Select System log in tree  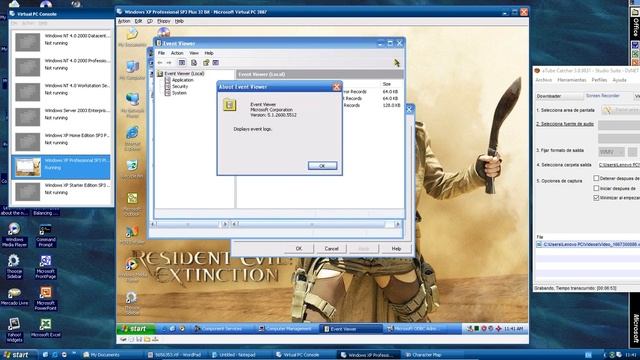(179, 93)
